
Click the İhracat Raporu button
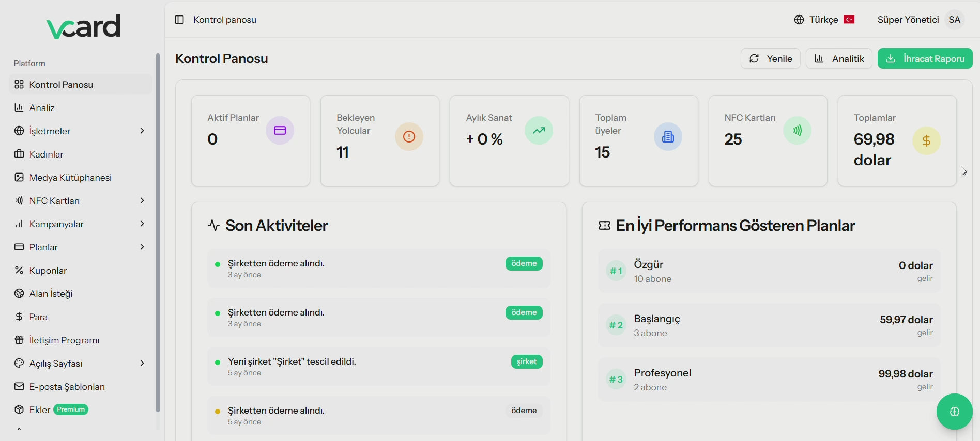925,59
